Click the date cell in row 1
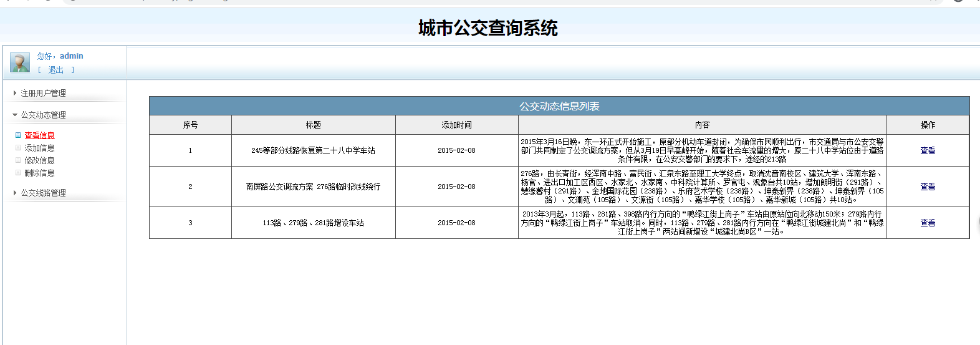The height and width of the screenshot is (345, 980). click(x=456, y=150)
